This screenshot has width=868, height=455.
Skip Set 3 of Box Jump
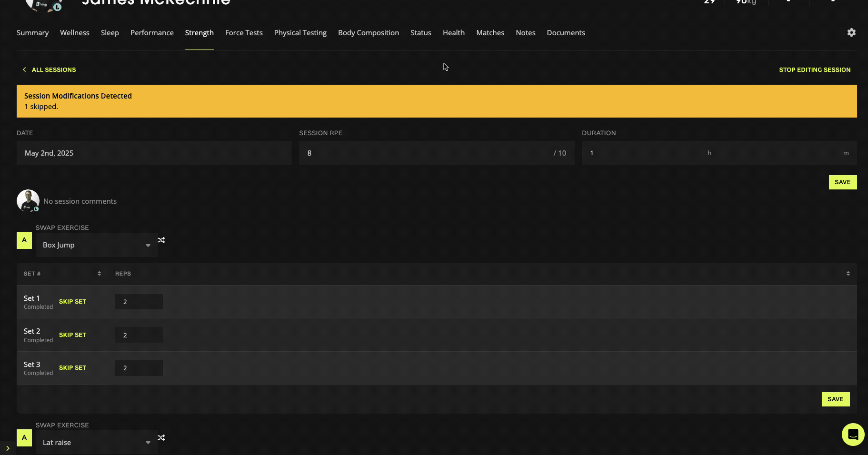pyautogui.click(x=72, y=368)
